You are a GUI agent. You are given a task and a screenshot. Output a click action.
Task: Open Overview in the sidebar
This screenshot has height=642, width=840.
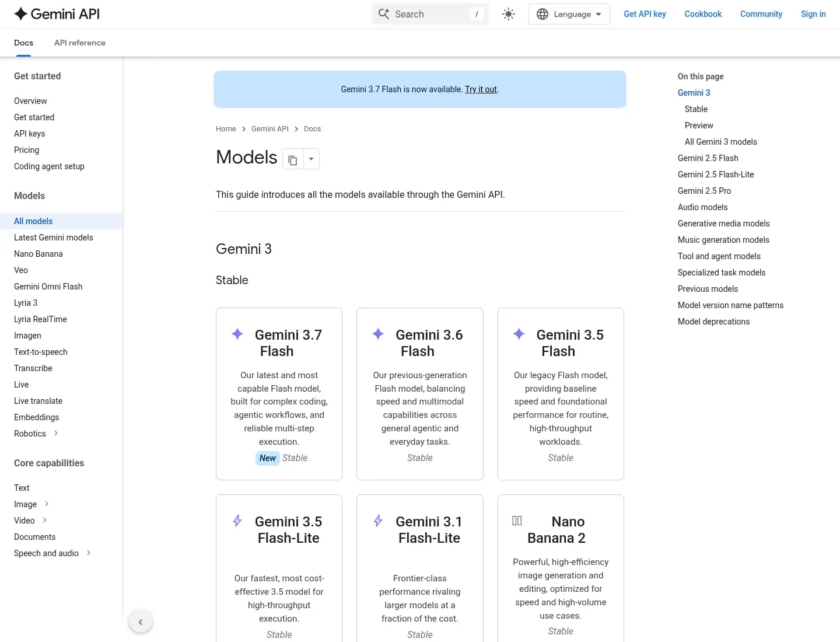tap(30, 101)
